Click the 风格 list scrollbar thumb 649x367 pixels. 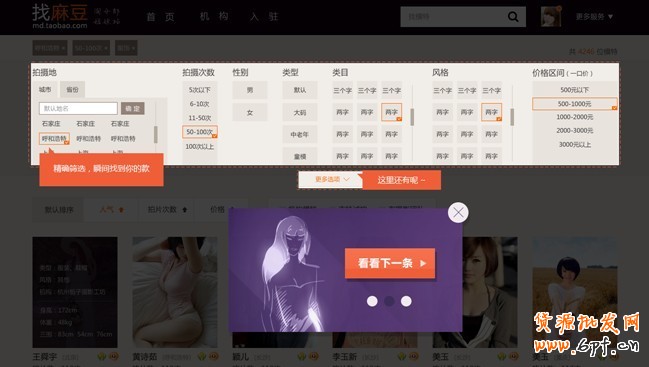click(512, 117)
